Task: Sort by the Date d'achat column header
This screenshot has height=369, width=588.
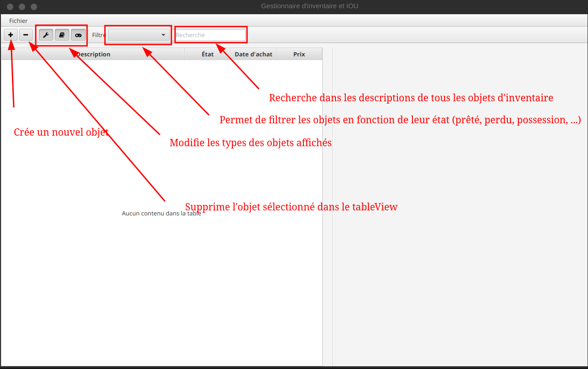Action: [253, 54]
